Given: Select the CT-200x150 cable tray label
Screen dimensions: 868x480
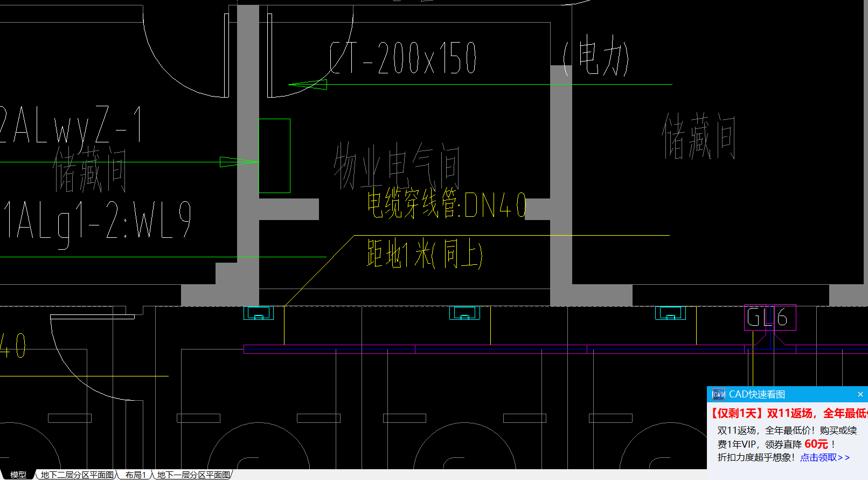Looking at the screenshot, I should tap(402, 58).
